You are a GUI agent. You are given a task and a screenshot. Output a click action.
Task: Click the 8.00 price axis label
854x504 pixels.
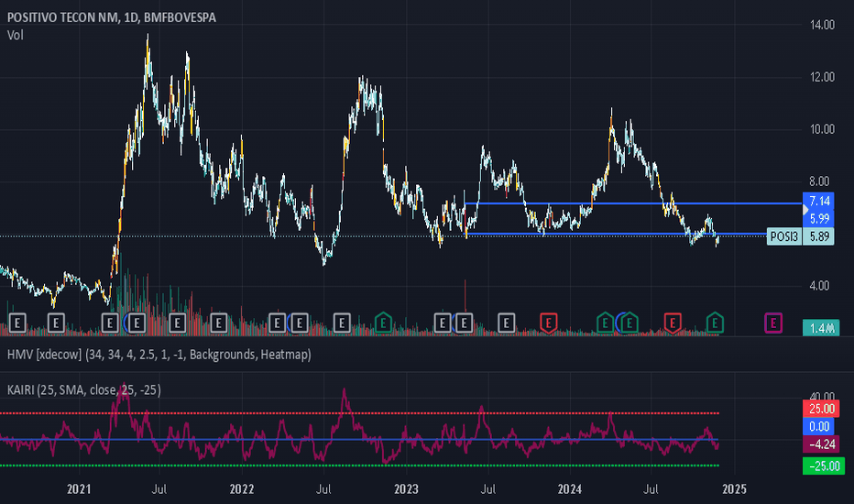(x=819, y=181)
